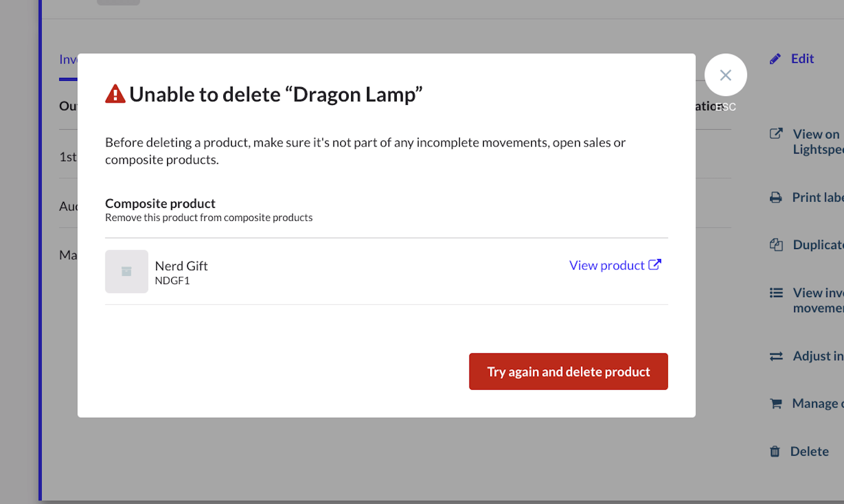Click the trash can Delete icon

pyautogui.click(x=775, y=451)
